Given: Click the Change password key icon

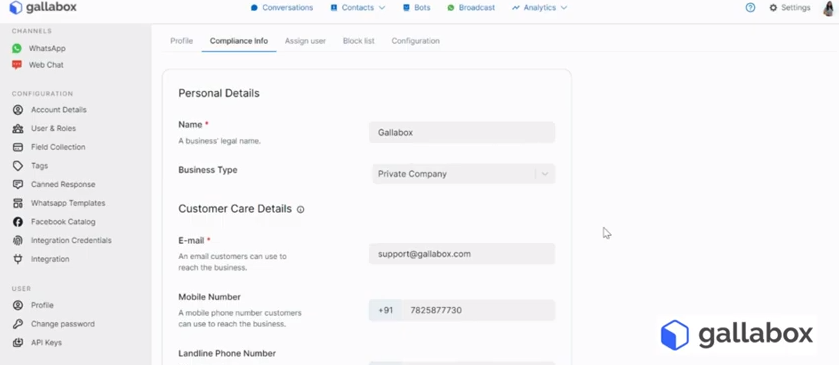Looking at the screenshot, I should click(x=18, y=324).
